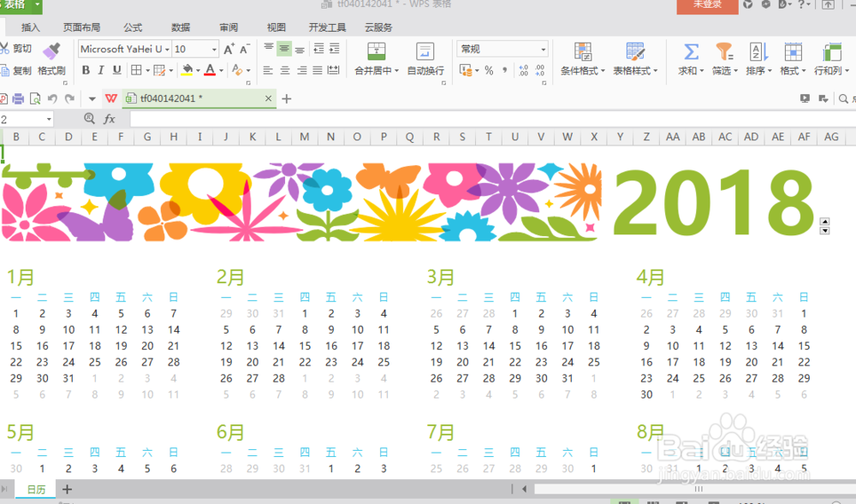Toggle italic formatting
The width and height of the screenshot is (856, 504).
pos(102,68)
